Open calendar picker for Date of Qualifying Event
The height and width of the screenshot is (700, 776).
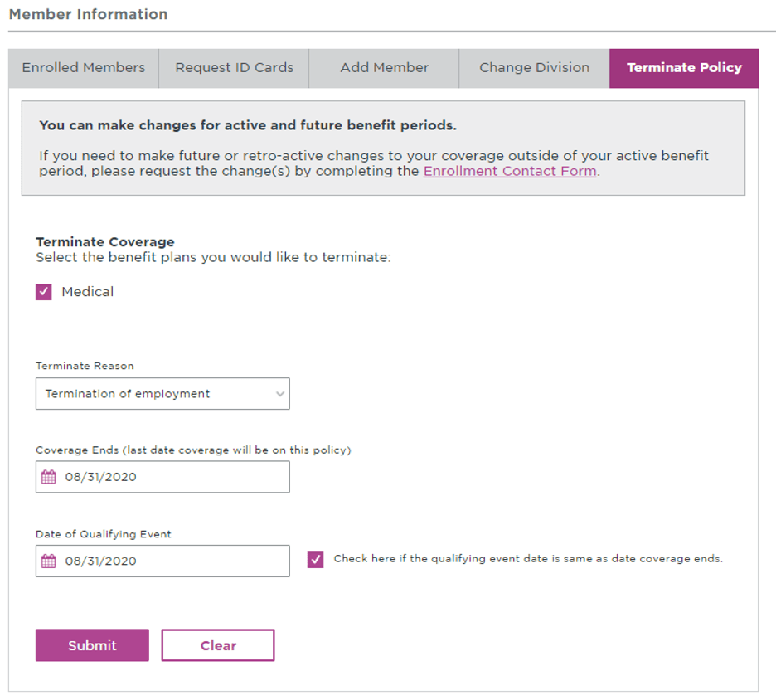tap(48, 561)
